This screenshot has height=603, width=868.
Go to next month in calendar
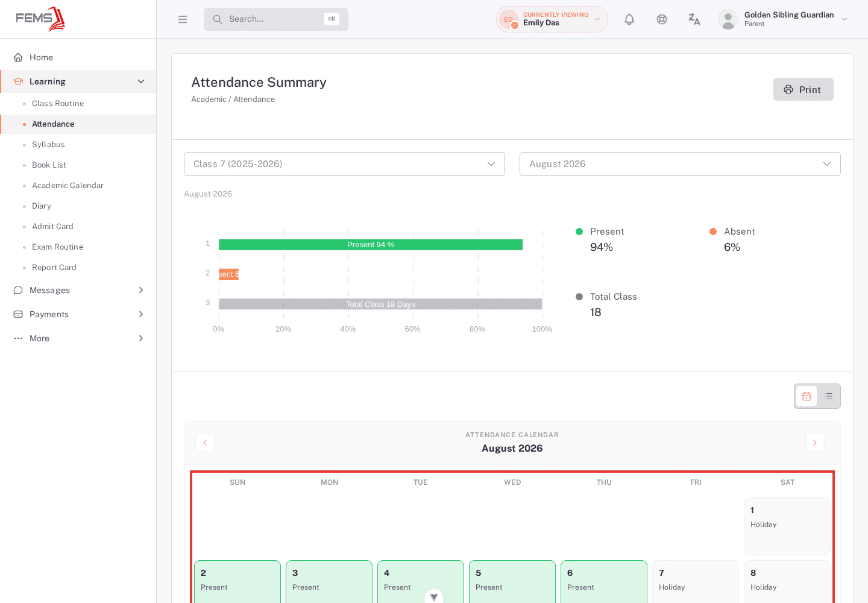[815, 443]
